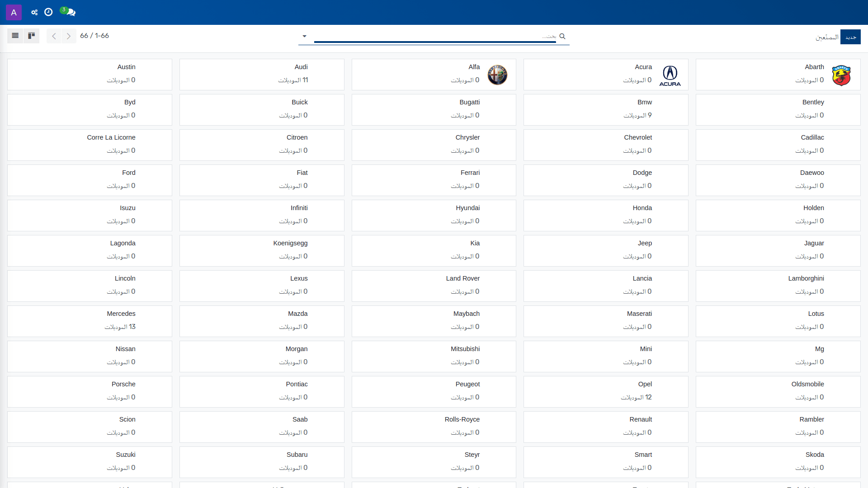This screenshot has height=488, width=868.
Task: Open the Byd brand card
Action: [x=90, y=110]
